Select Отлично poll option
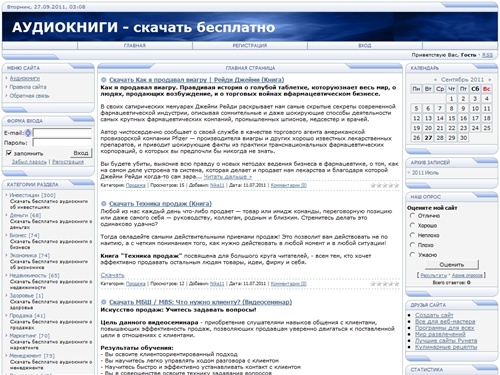 (412, 216)
